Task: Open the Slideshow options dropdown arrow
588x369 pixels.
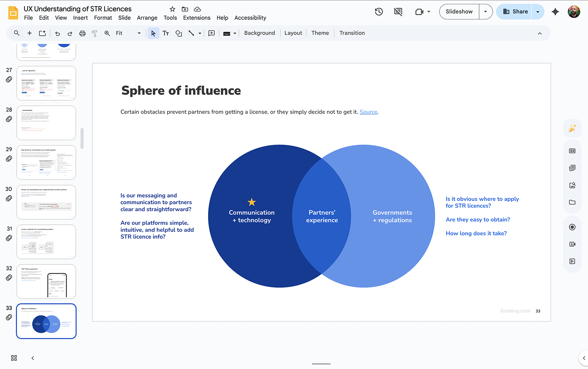Action: click(485, 12)
